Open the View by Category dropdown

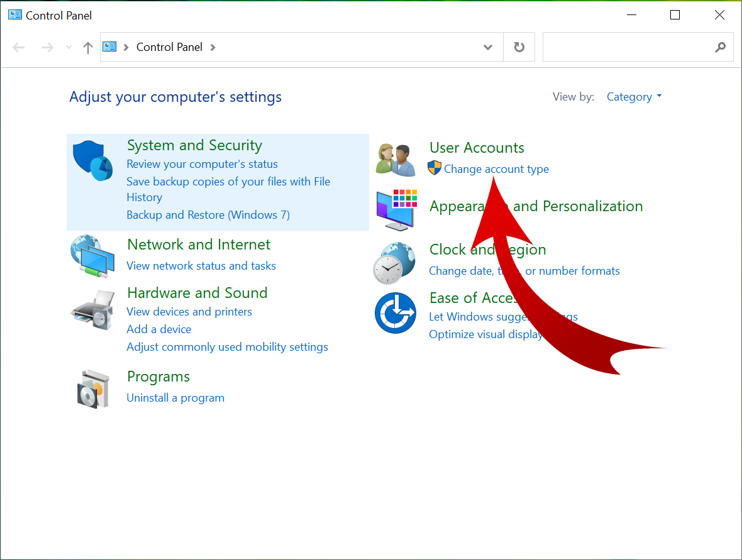(634, 97)
